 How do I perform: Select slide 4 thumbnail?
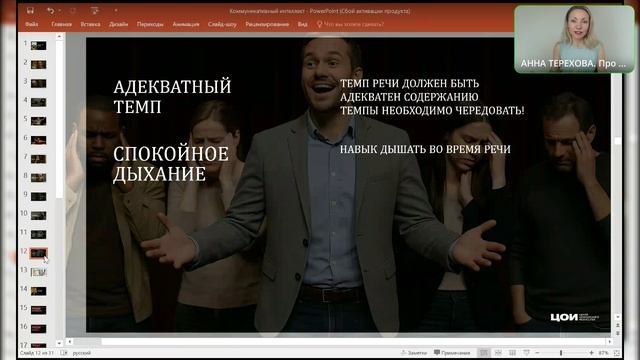[x=38, y=102]
